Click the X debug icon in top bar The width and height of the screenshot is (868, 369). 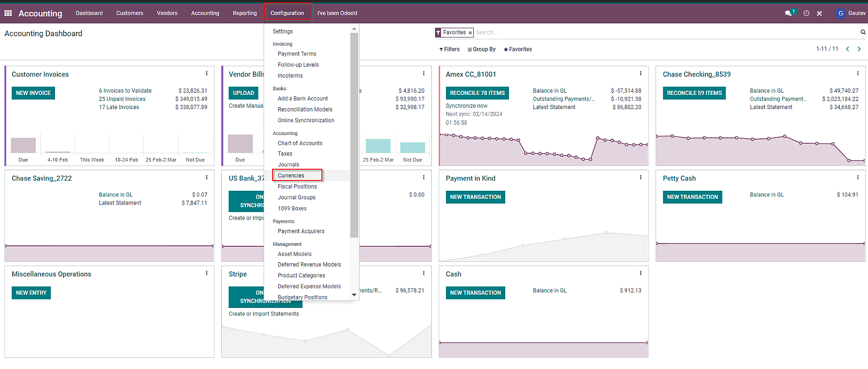tap(820, 13)
